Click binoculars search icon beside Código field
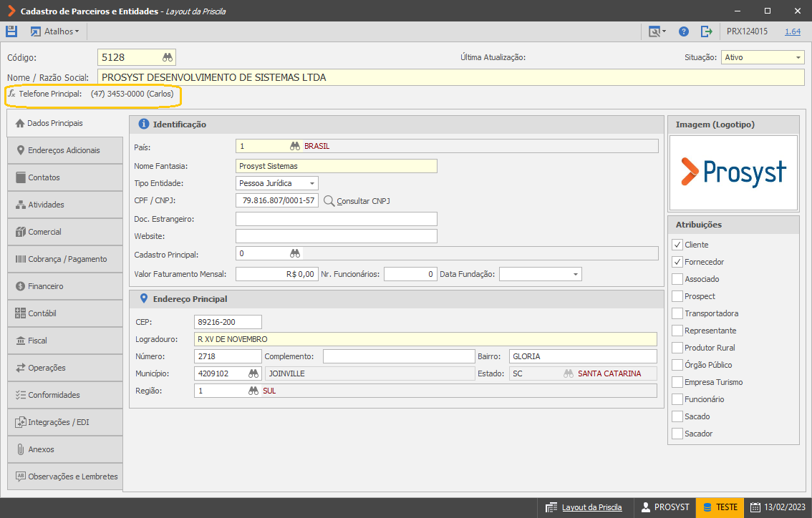 tap(168, 57)
